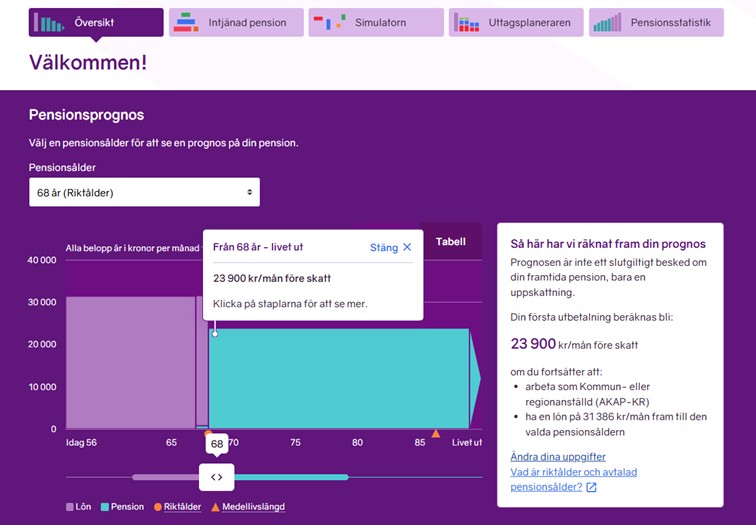This screenshot has width=756, height=525.
Task: Click the orange Riktålder circle in the legend
Action: coord(157,507)
